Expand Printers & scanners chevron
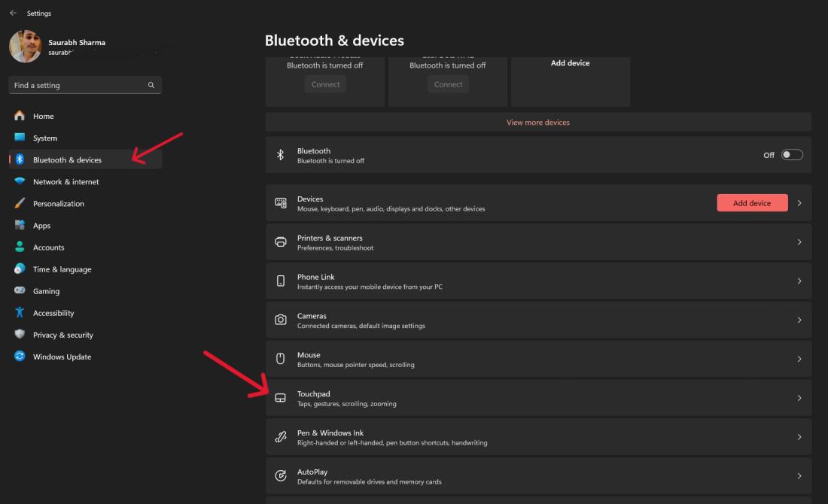The width and height of the screenshot is (828, 504). click(799, 241)
